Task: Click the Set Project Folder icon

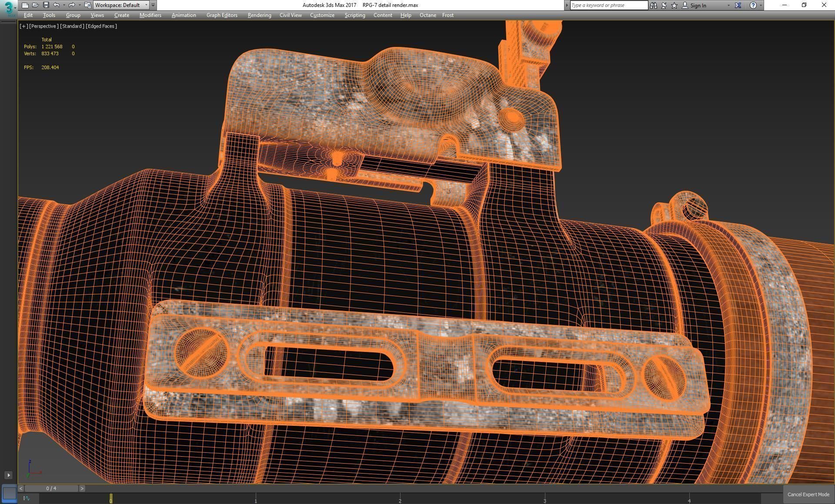Action: (87, 5)
